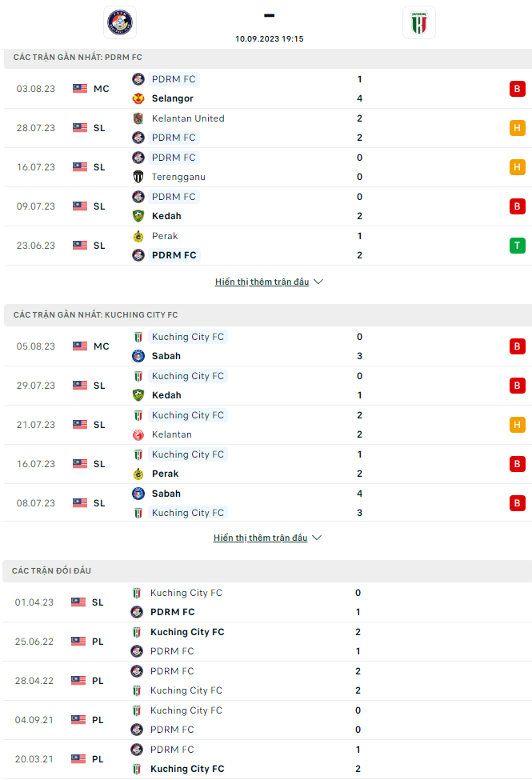Open the Sabah blue team crest

click(x=138, y=356)
